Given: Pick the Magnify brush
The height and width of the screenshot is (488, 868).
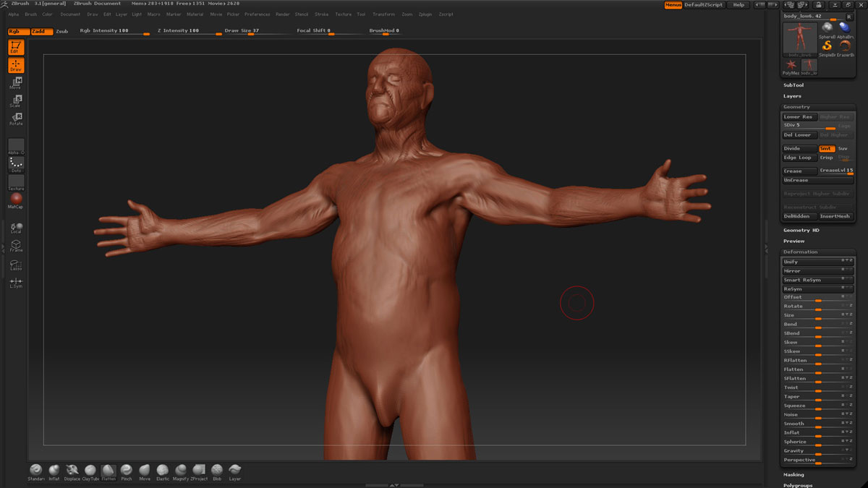Looking at the screenshot, I should [x=181, y=471].
